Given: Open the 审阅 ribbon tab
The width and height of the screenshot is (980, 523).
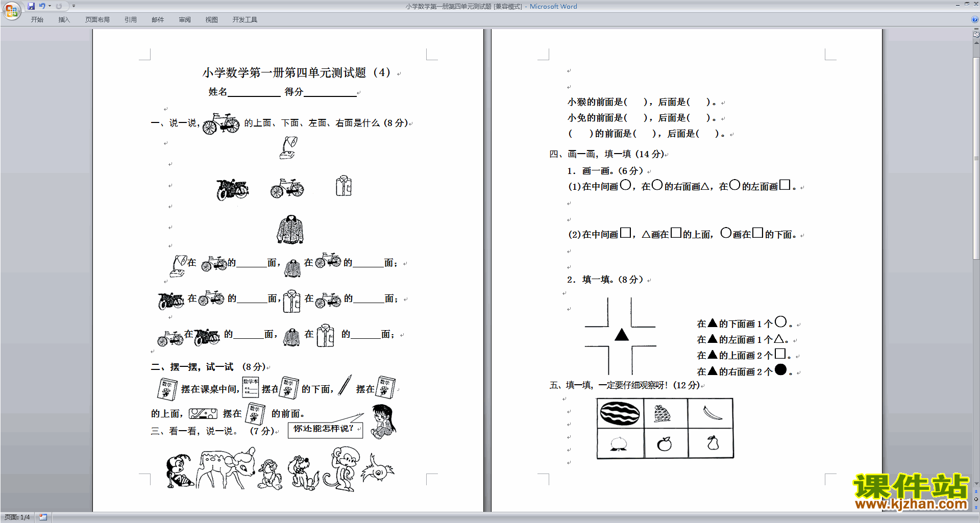Looking at the screenshot, I should coord(185,20).
